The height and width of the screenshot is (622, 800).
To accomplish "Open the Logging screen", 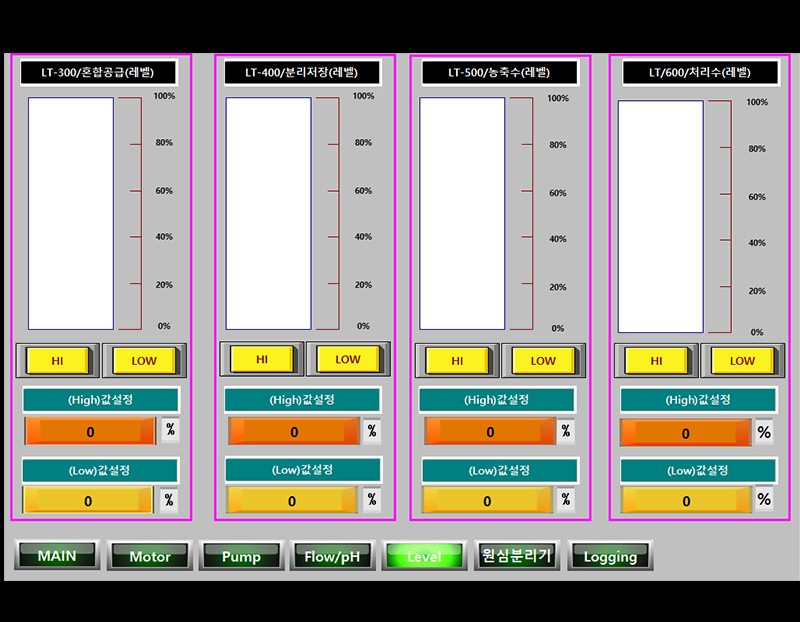I will 610,556.
